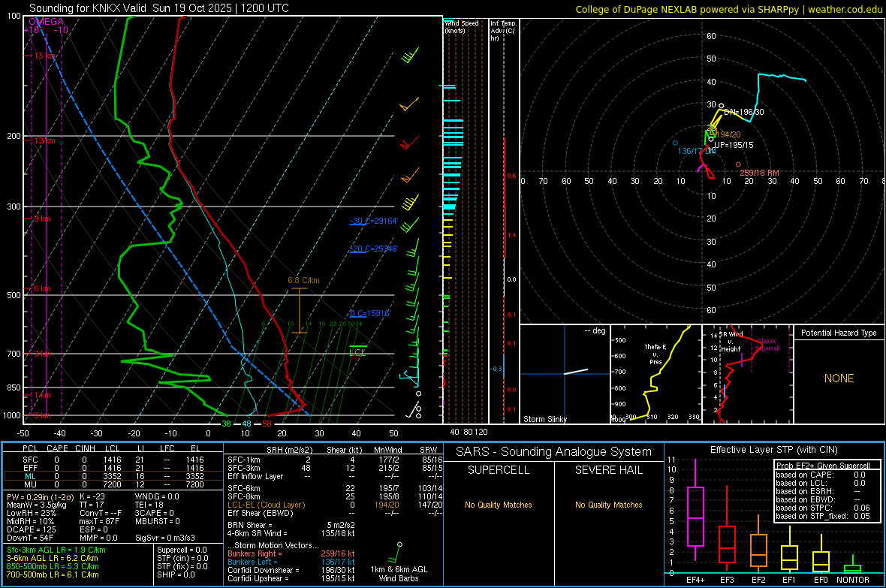
Task: Click the 6.8 C/km lapse rate label
Action: point(303,280)
